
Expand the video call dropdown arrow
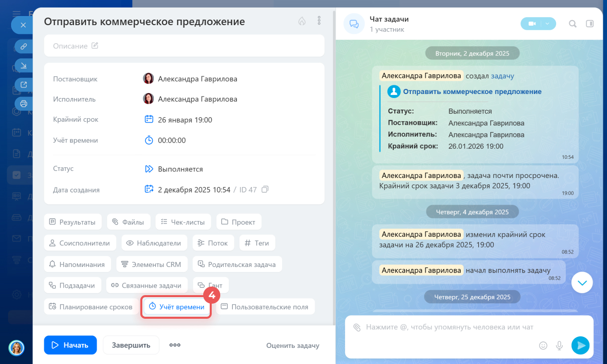coord(548,24)
